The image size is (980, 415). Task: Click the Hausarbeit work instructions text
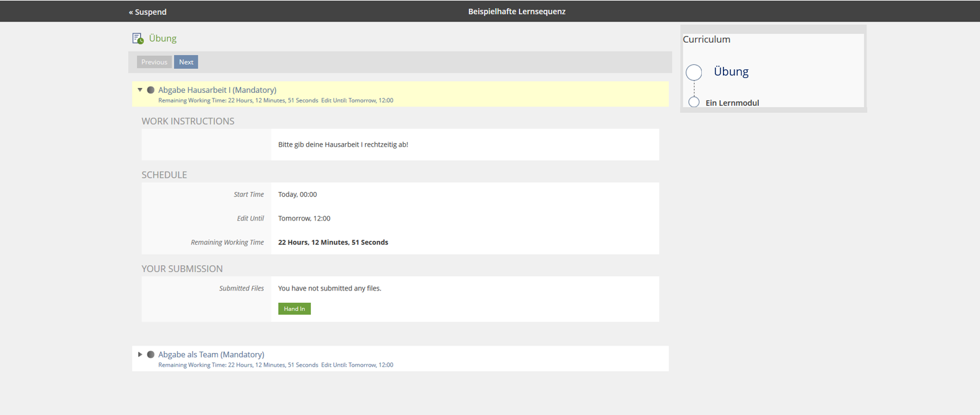click(x=343, y=144)
